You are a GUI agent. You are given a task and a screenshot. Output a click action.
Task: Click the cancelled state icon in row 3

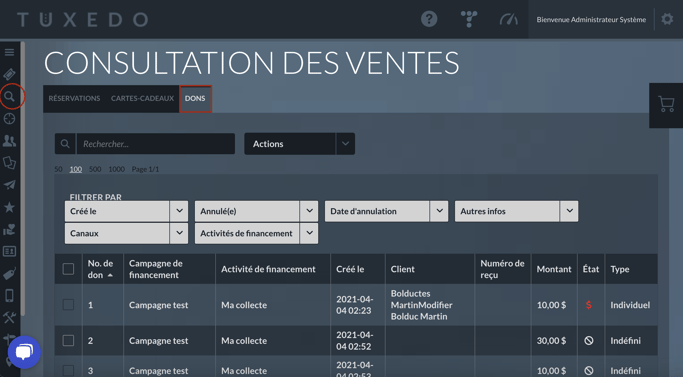click(588, 370)
